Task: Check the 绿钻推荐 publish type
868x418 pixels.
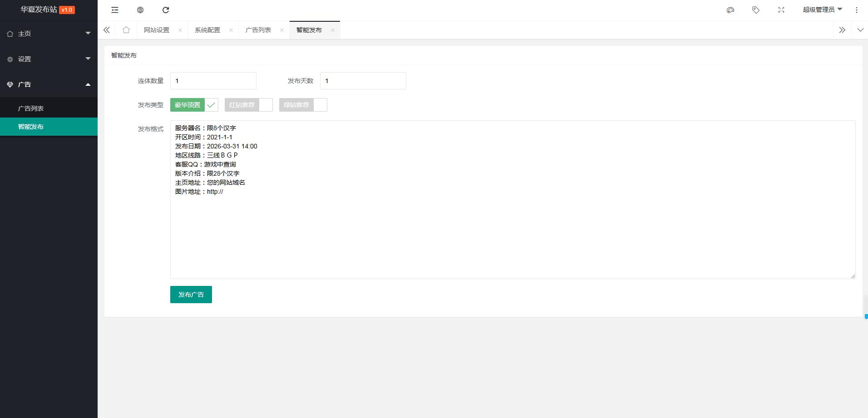Action: pyautogui.click(x=303, y=105)
